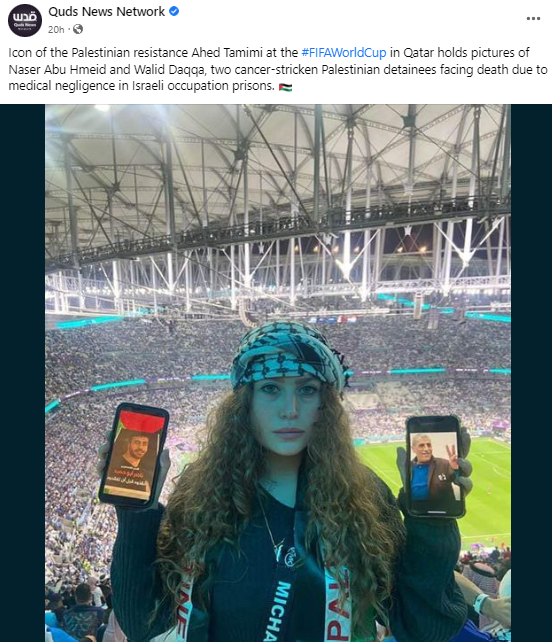
Task: Click the keffiyeh headscarf in the photo
Action: point(287,354)
